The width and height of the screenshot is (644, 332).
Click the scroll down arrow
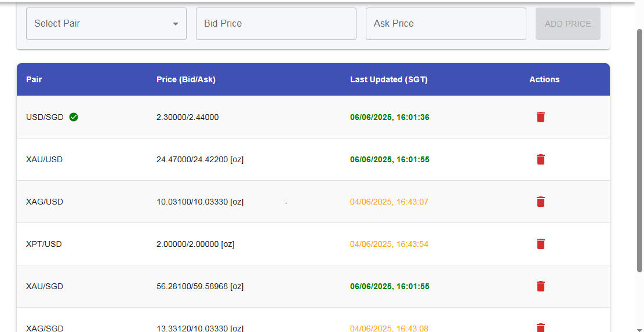pos(639,328)
